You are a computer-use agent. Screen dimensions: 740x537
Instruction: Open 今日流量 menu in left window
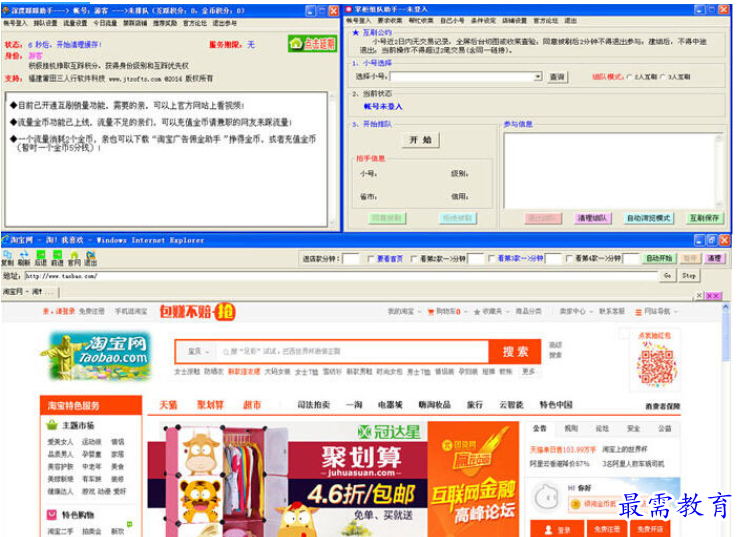click(x=105, y=23)
